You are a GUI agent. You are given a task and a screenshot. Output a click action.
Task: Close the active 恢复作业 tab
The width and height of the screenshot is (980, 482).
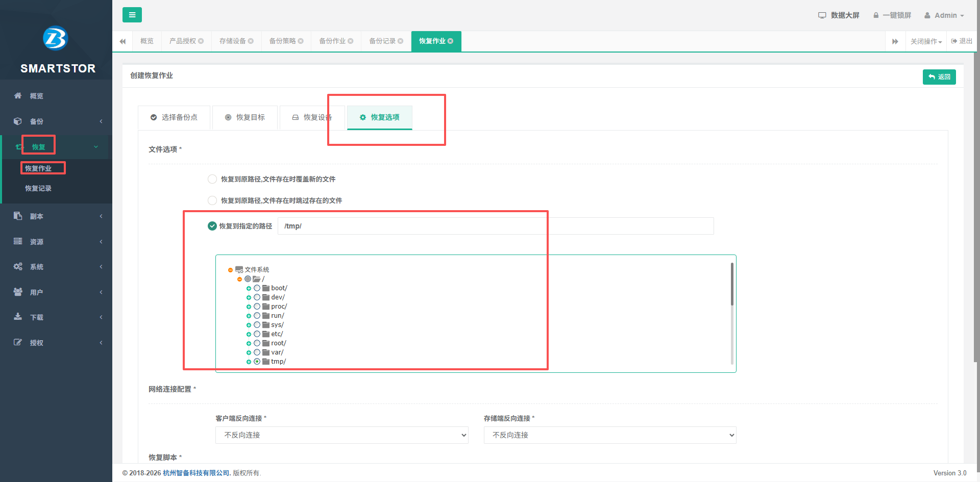pos(451,41)
